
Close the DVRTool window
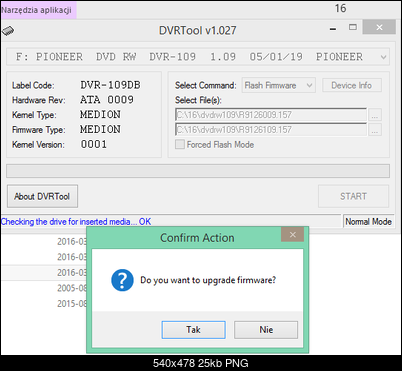click(379, 27)
